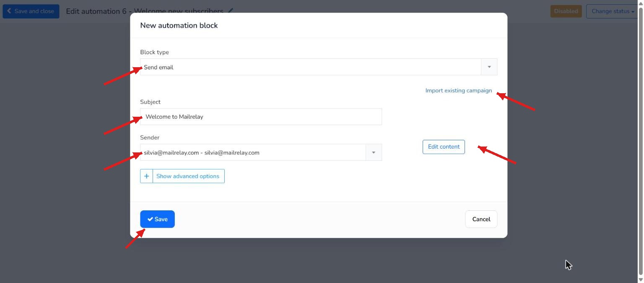The height and width of the screenshot is (283, 644).
Task: Click the scrollbar up arrow
Action: coord(641,3)
